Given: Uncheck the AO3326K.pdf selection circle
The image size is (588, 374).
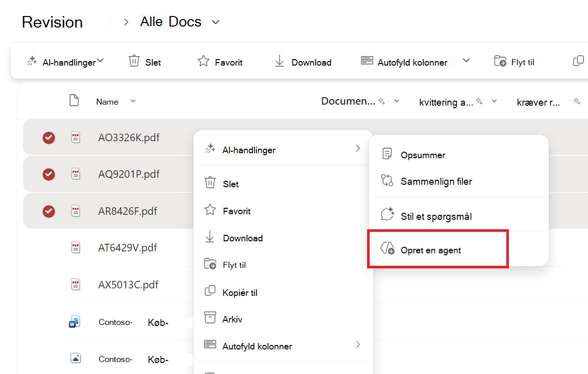Looking at the screenshot, I should [x=49, y=138].
